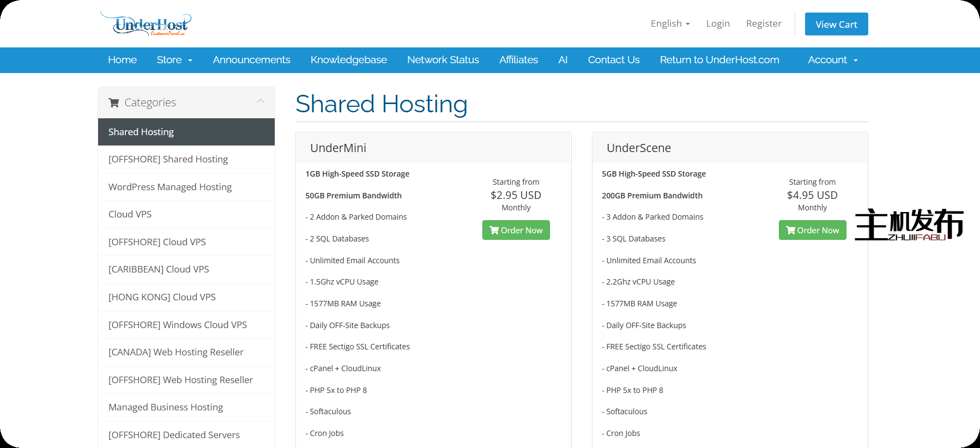980x448 pixels.
Task: Click '50GB Premium Bandwidth' text
Action: [x=353, y=196]
